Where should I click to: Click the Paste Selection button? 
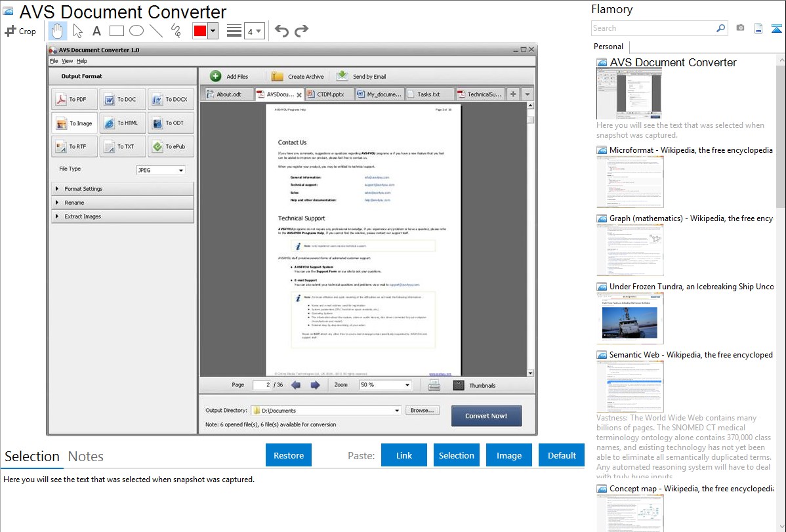457,455
